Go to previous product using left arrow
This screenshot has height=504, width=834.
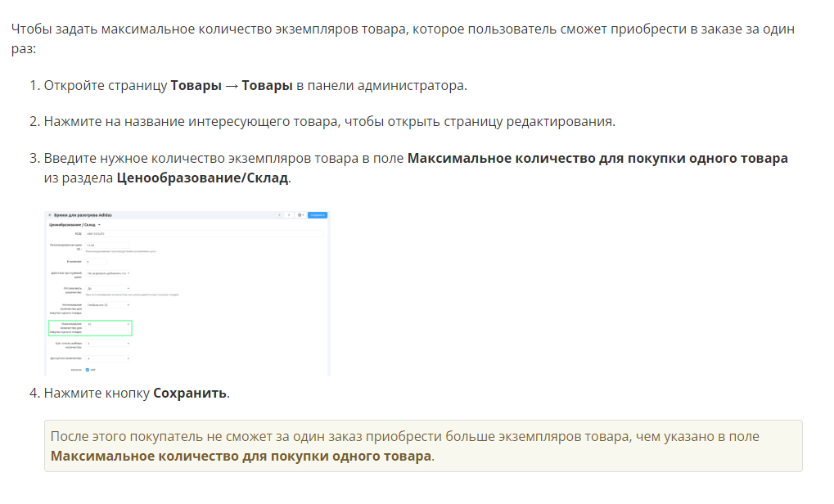coord(278,215)
